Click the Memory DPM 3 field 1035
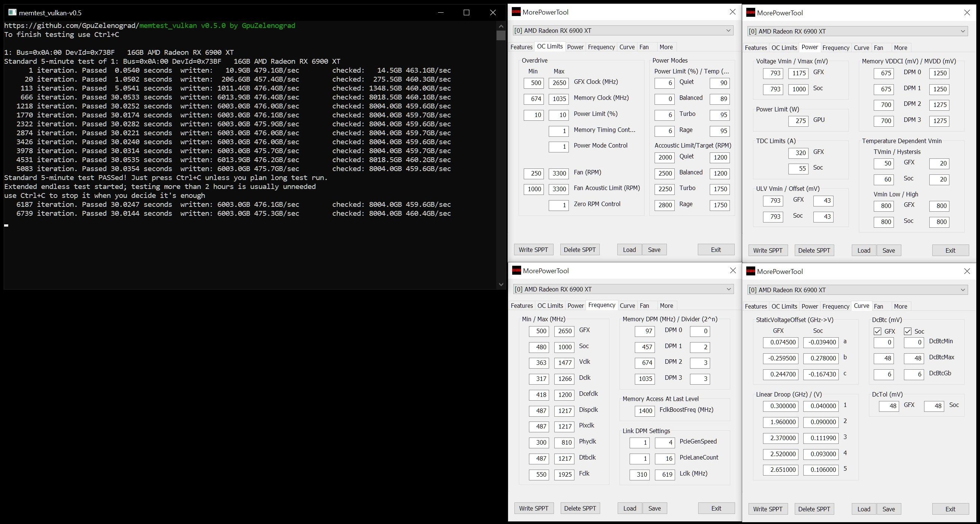 (645, 379)
